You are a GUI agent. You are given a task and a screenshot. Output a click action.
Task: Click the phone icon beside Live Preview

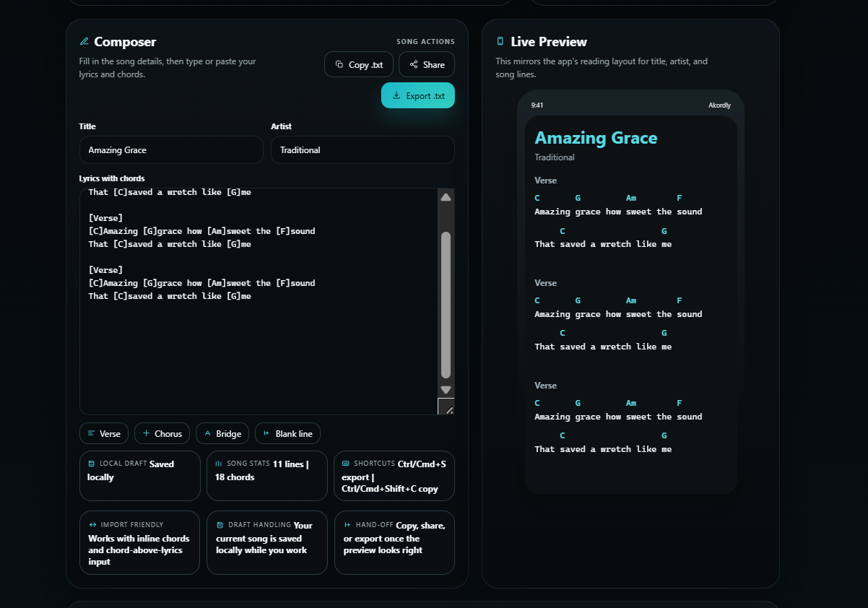tap(500, 42)
